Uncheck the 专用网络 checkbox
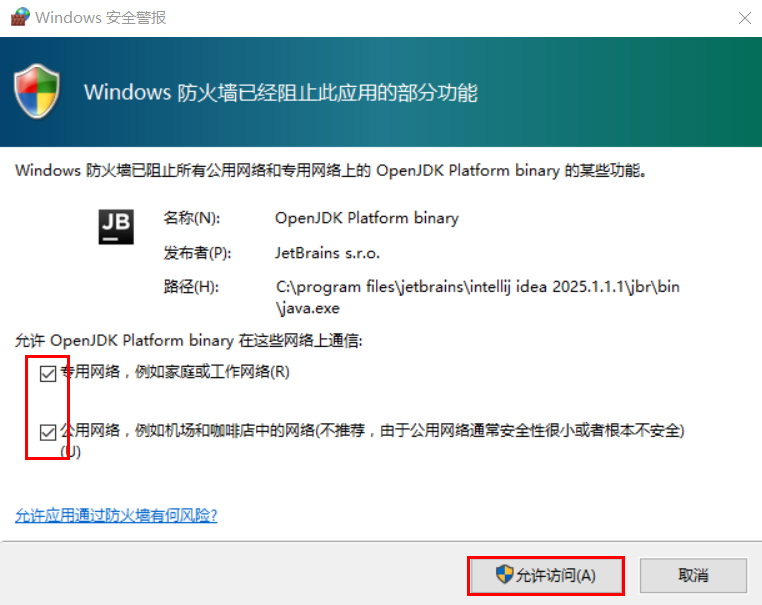Image resolution: width=762 pixels, height=605 pixels. (47, 373)
